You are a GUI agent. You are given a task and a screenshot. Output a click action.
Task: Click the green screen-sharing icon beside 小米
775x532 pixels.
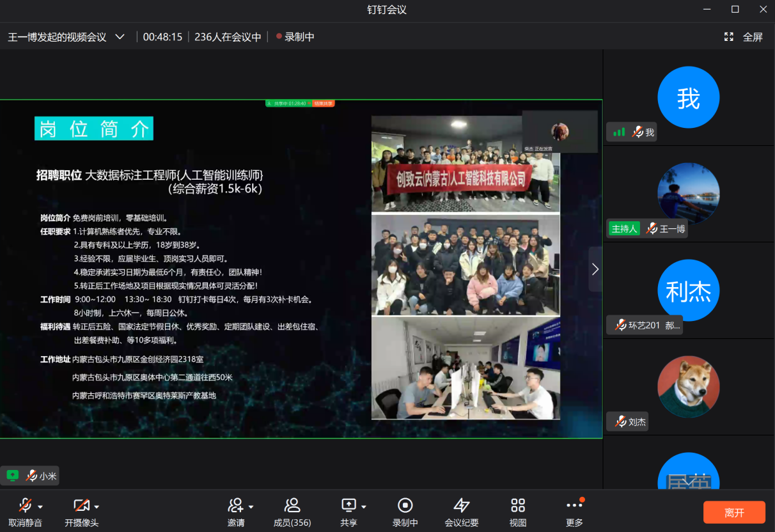[x=12, y=476]
